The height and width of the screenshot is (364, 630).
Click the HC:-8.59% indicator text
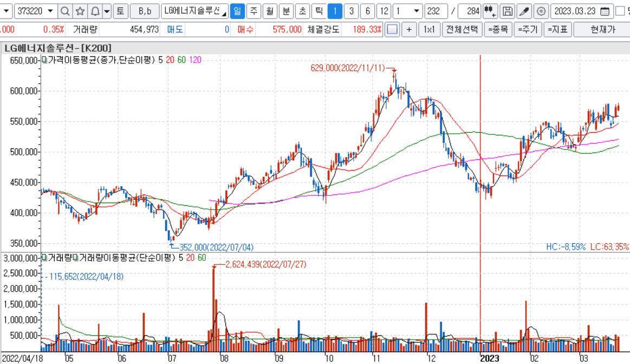point(566,246)
